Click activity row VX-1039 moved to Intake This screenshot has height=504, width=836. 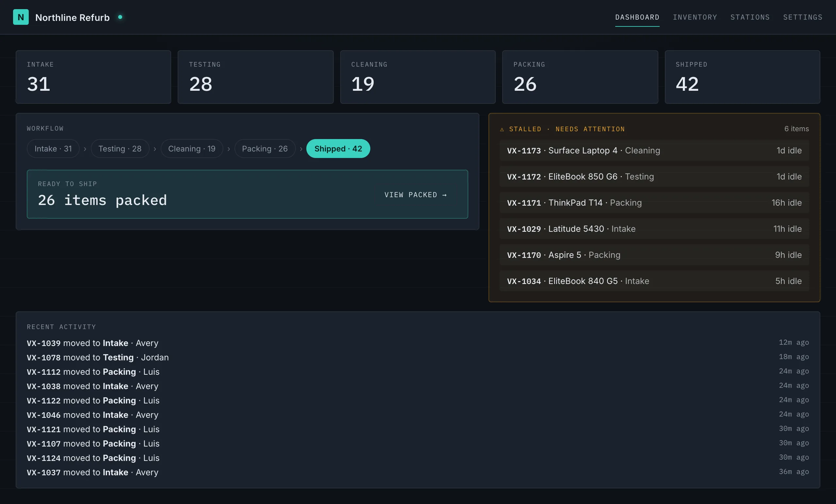(x=418, y=343)
